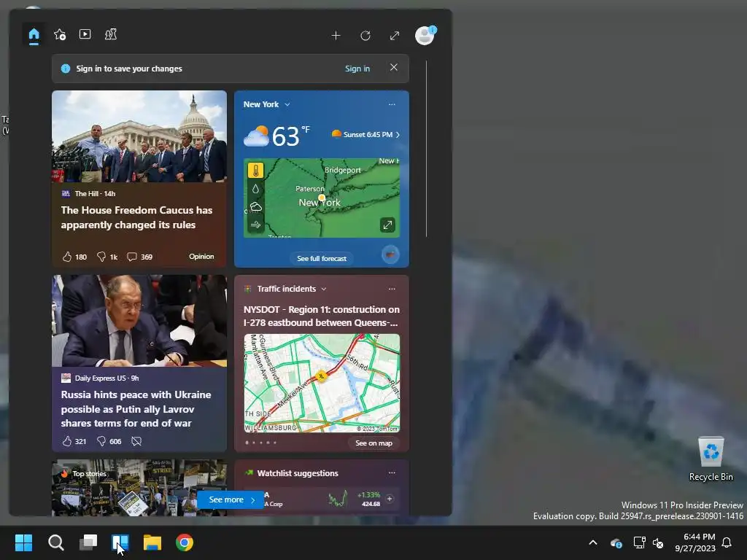Open muted volume tray icon
Viewport: 747px width, 560px height.
(658, 542)
